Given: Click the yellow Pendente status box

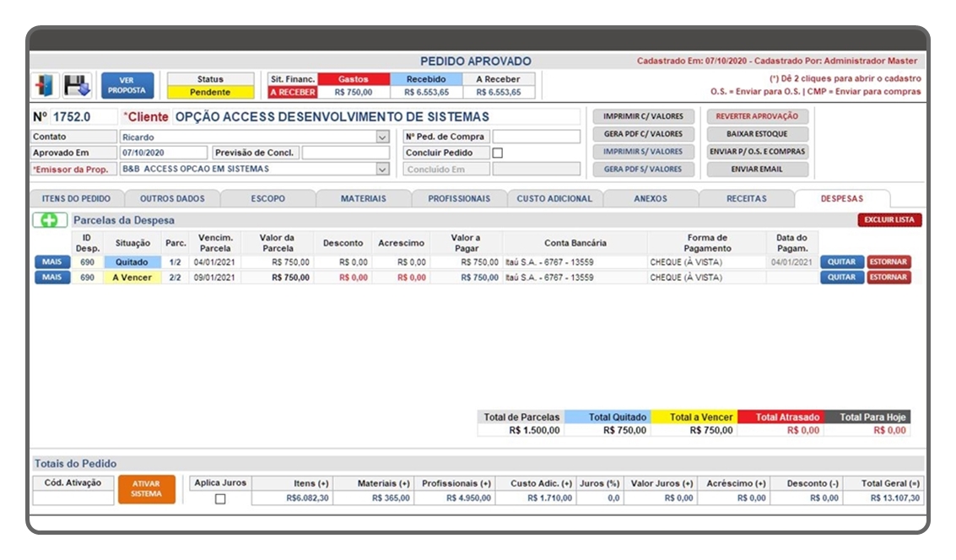Looking at the screenshot, I should (x=210, y=92).
